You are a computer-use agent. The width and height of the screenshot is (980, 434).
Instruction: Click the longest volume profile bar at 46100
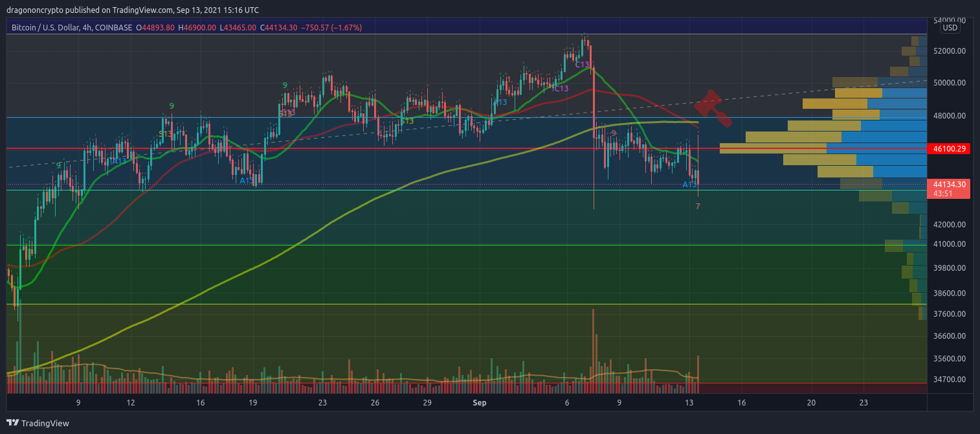pyautogui.click(x=823, y=148)
